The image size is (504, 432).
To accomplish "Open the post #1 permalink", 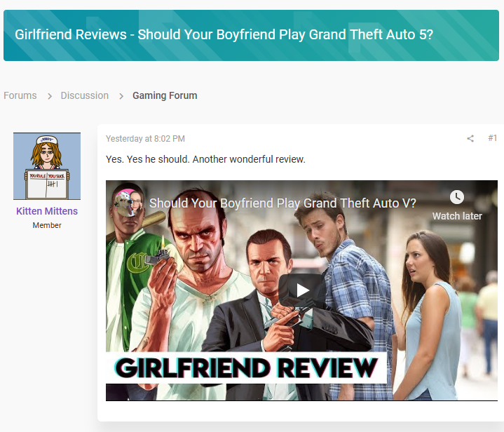I will click(492, 138).
